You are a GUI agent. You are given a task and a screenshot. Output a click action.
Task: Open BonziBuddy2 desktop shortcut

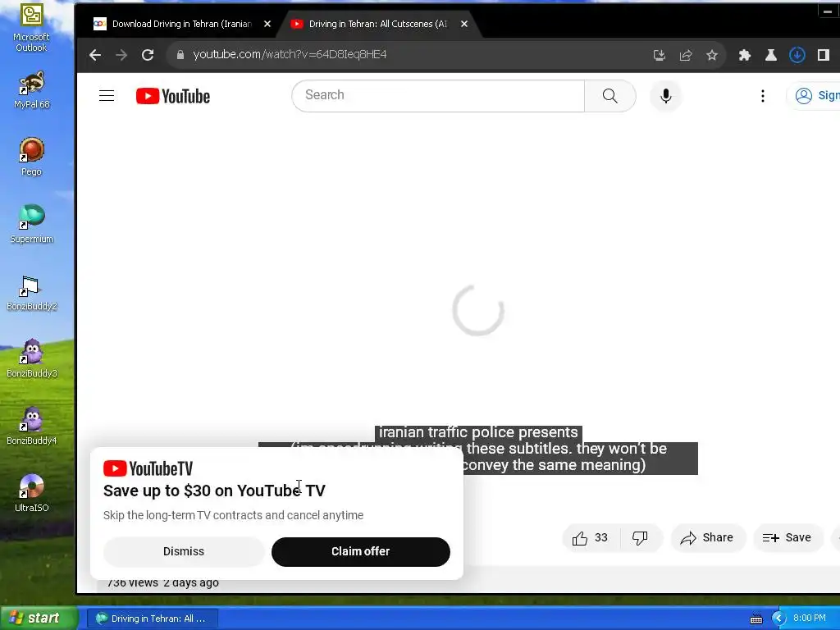coord(32,293)
